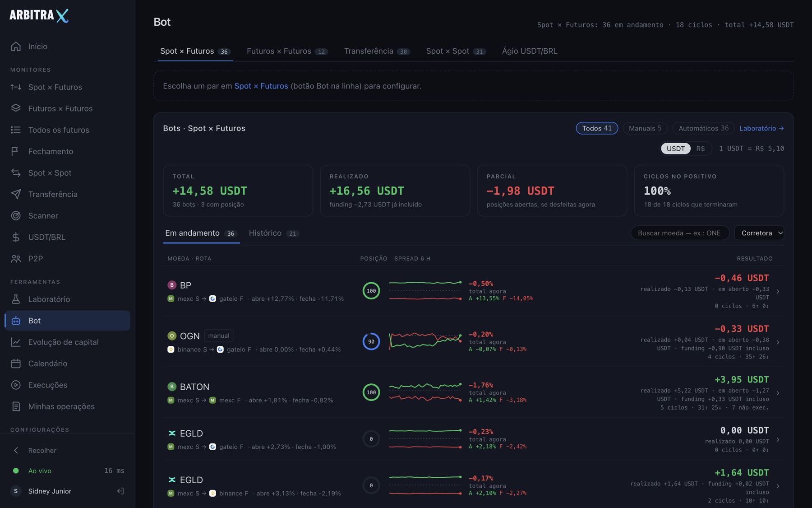Click the Fechamento flag icon

pyautogui.click(x=16, y=151)
